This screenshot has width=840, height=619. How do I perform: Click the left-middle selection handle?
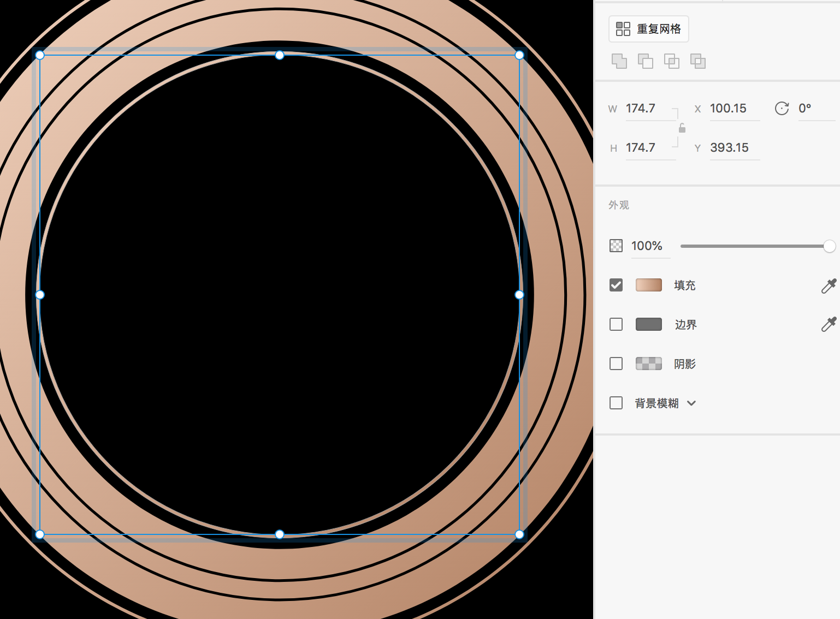[x=40, y=295]
